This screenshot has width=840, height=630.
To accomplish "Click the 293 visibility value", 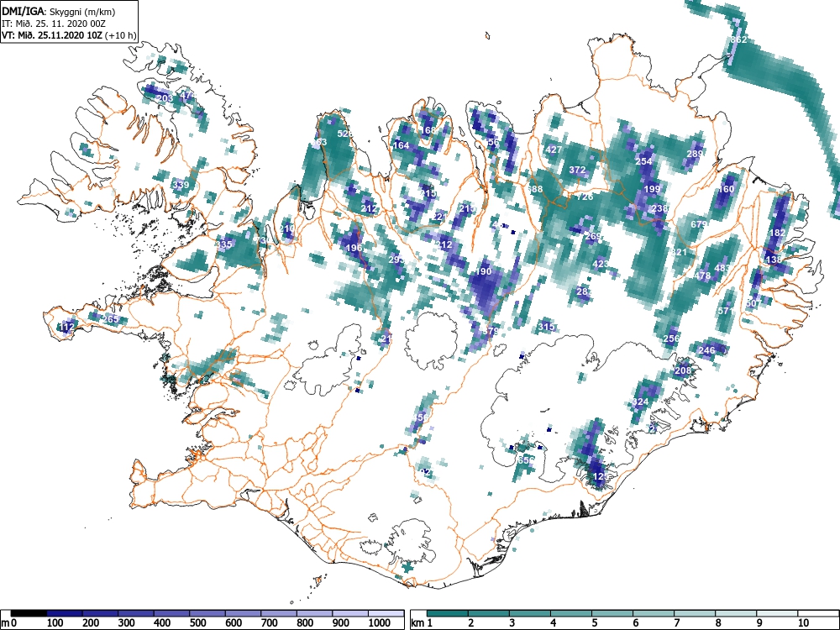I will pyautogui.click(x=396, y=260).
